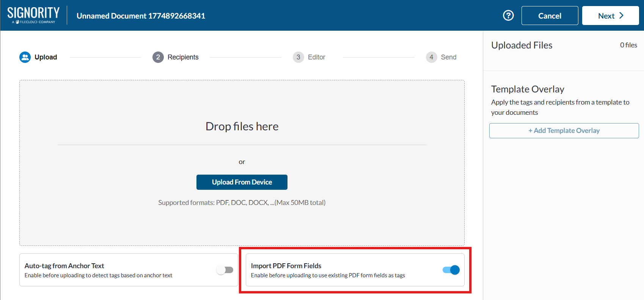644x300 pixels.
Task: Click the step 4 circle icon
Action: pyautogui.click(x=431, y=57)
